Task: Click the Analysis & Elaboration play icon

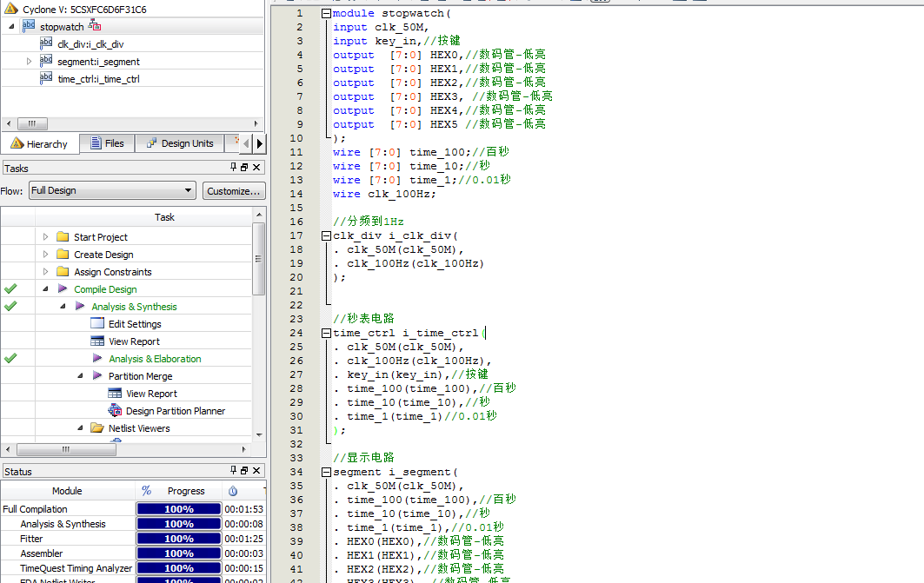Action: click(x=97, y=359)
